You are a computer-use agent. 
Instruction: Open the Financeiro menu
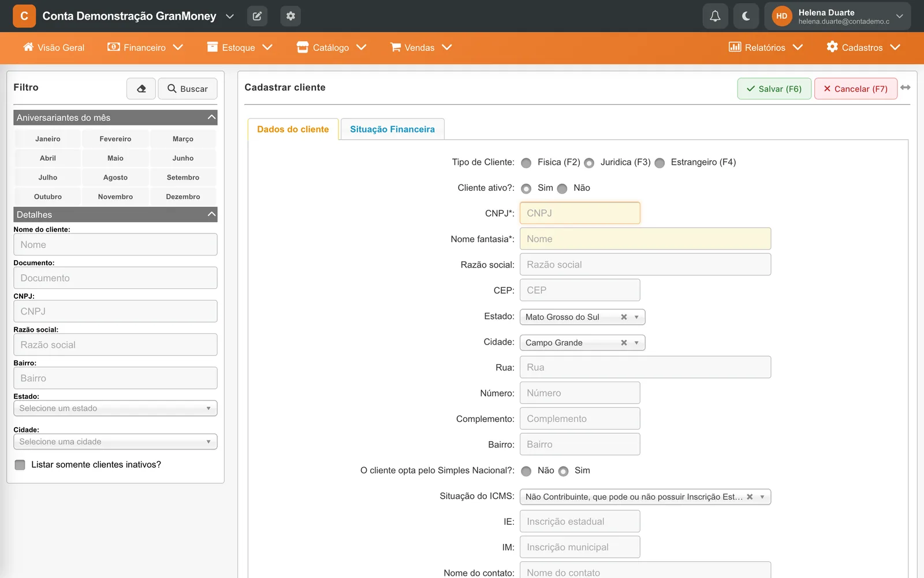[145, 47]
